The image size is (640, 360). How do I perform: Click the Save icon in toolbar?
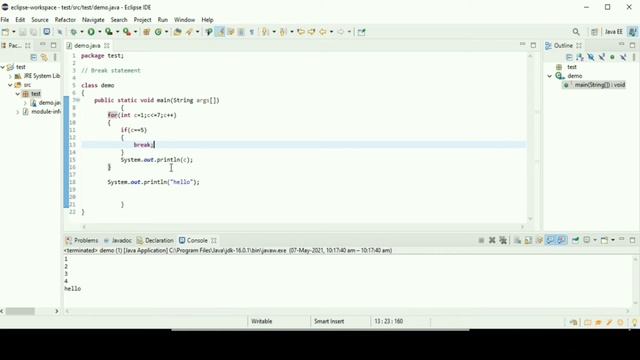[22, 32]
